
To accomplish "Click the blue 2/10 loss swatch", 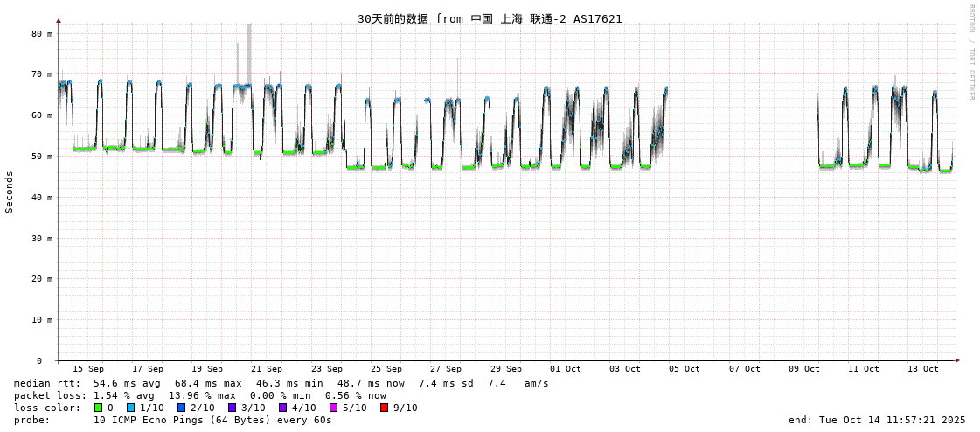I will click(181, 408).
